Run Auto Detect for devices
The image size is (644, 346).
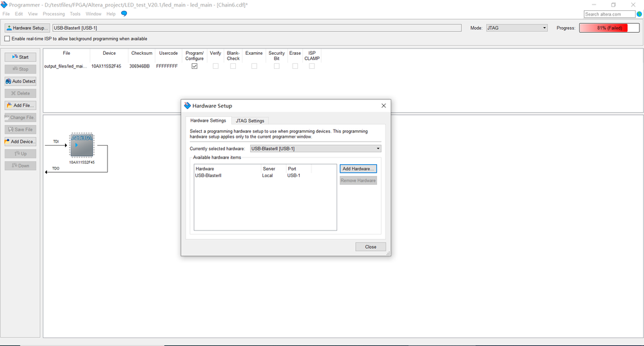click(21, 81)
